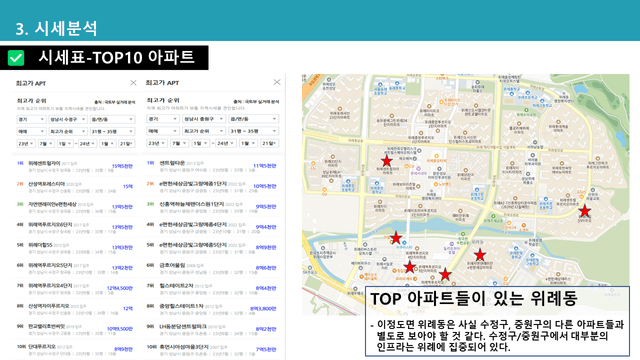Expand the 읍/면/동 dropdown in the 수정구 panel
The height and width of the screenshot is (360, 640).
[x=112, y=119]
